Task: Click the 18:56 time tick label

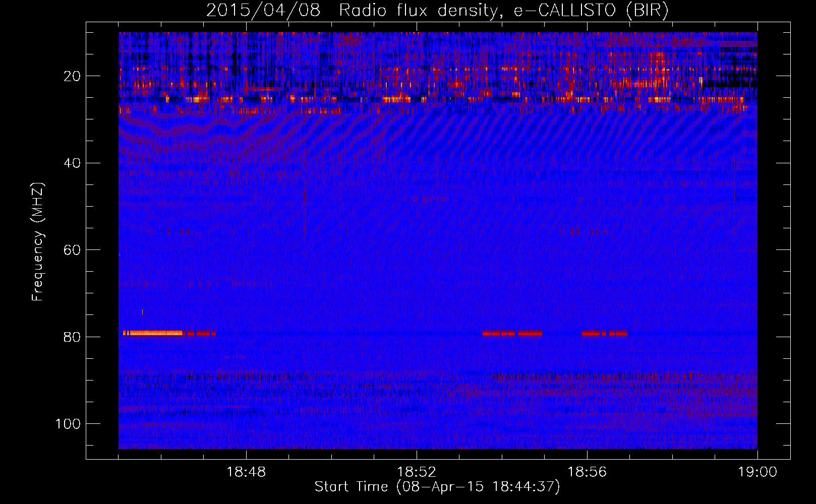Action: tap(587, 472)
